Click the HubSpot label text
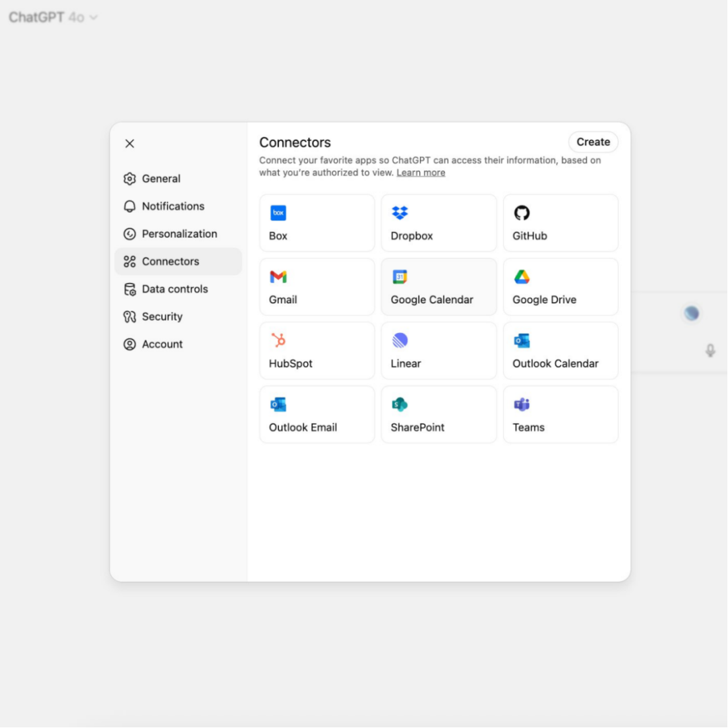Viewport: 728px width, 728px height. click(291, 363)
